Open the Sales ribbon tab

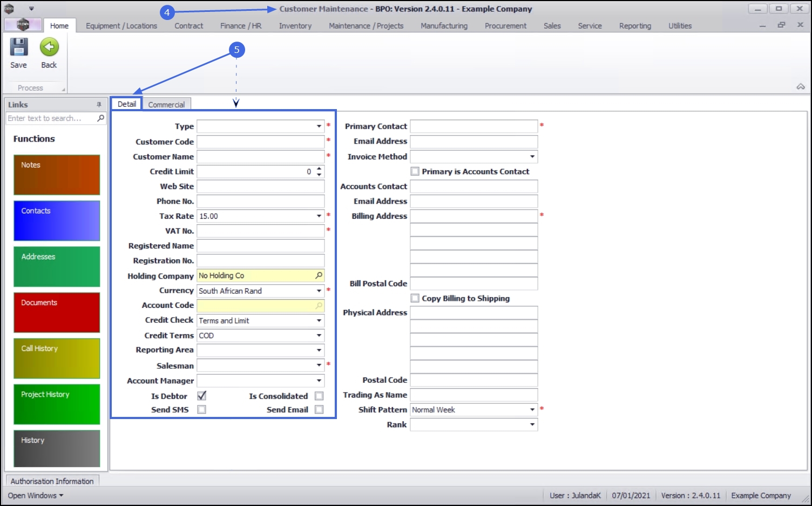552,25
